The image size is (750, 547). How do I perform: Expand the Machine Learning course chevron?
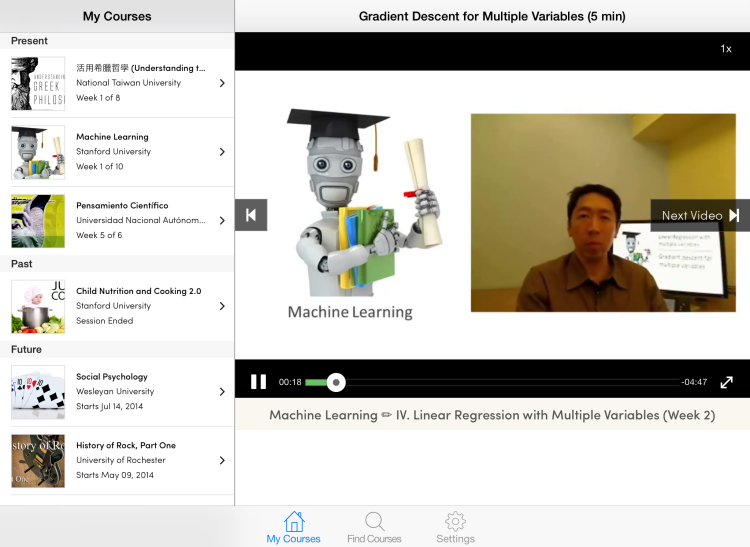click(x=222, y=152)
